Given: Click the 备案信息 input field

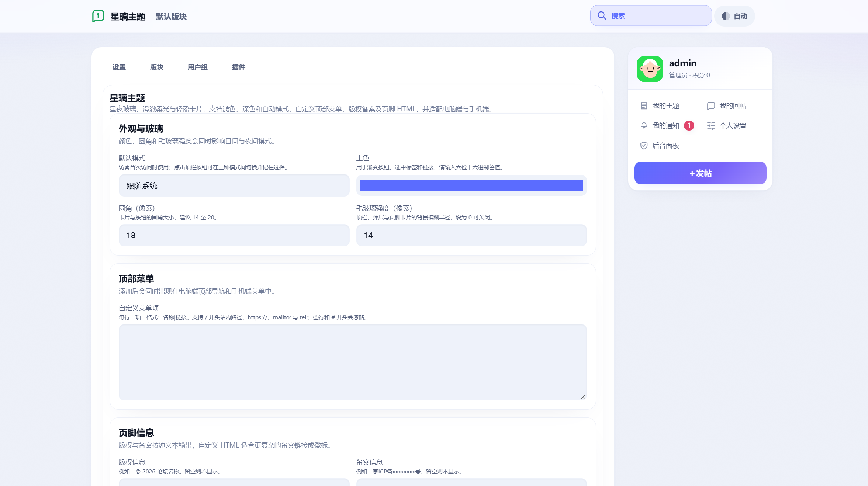Looking at the screenshot, I should click(471, 482).
